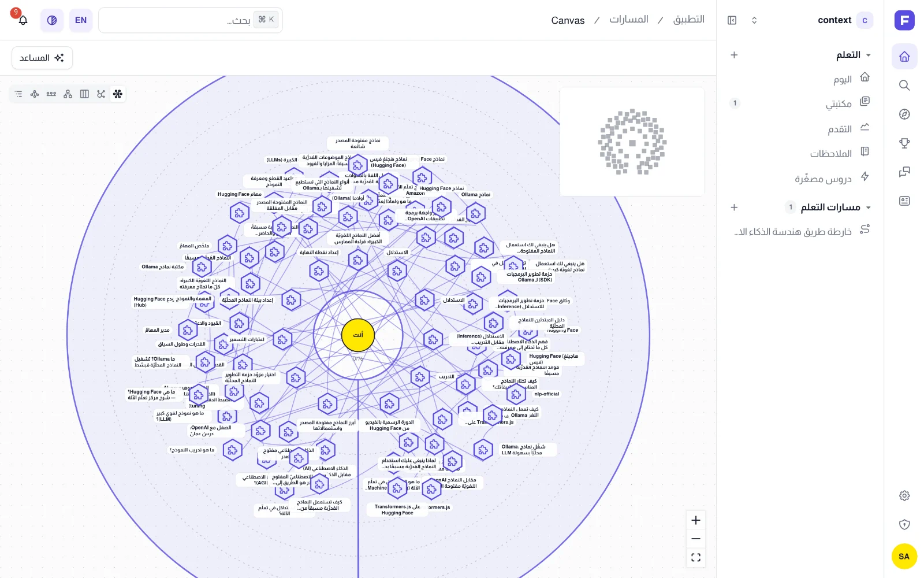This screenshot has height=578, width=924.
Task: Open Search in the icon rail
Action: tap(904, 86)
